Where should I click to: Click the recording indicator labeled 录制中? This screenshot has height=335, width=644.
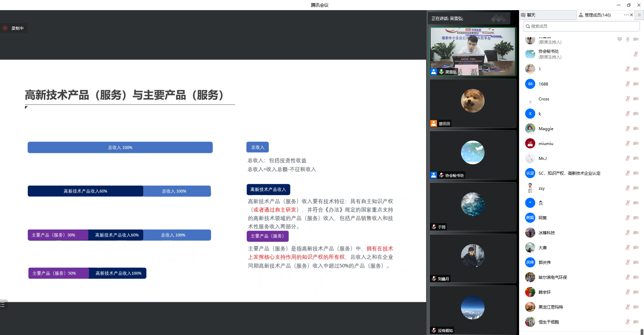click(14, 28)
